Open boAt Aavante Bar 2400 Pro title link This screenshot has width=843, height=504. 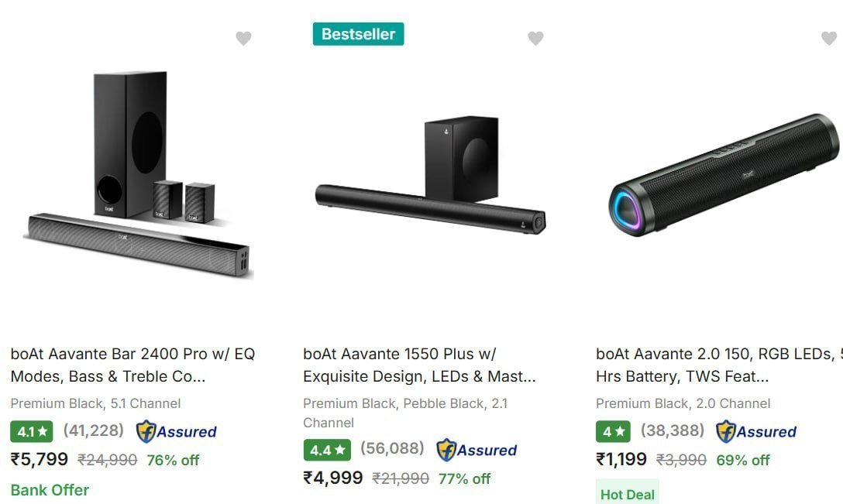132,365
